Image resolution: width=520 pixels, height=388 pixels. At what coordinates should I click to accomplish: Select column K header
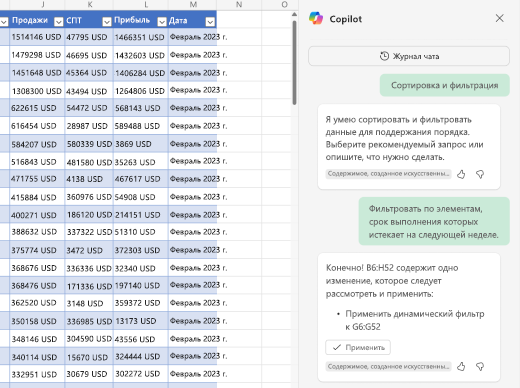(x=89, y=5)
